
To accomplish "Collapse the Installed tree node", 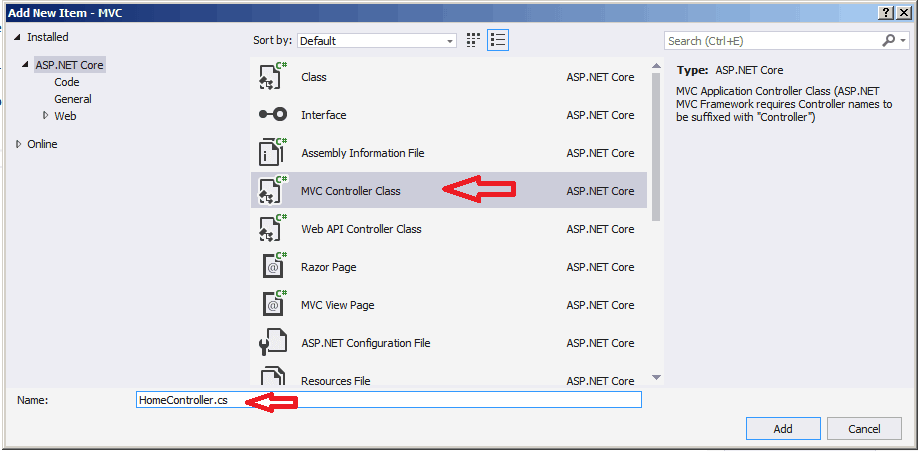I will coord(18,38).
